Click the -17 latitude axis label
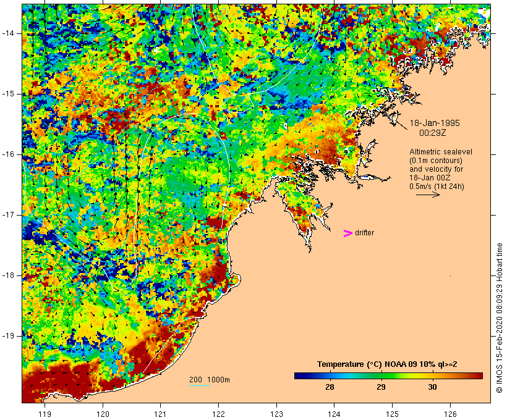The height and width of the screenshot is (420, 507). click(x=8, y=215)
